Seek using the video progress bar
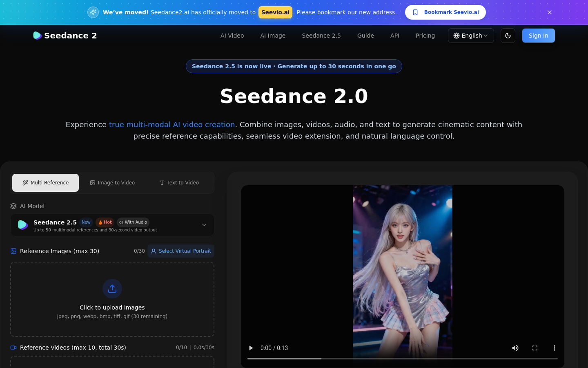Viewport: 588px width, 368px height. point(403,359)
